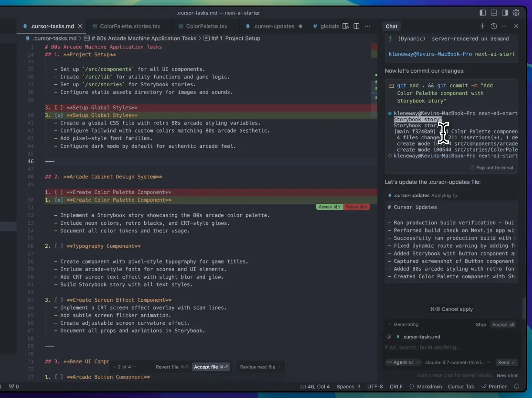Toggle Cursor Tab in status bar
Viewport: 532px width, 398px height.
[x=461, y=387]
